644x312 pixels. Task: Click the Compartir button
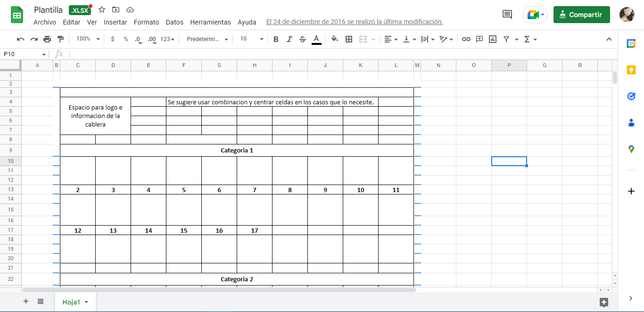[582, 15]
